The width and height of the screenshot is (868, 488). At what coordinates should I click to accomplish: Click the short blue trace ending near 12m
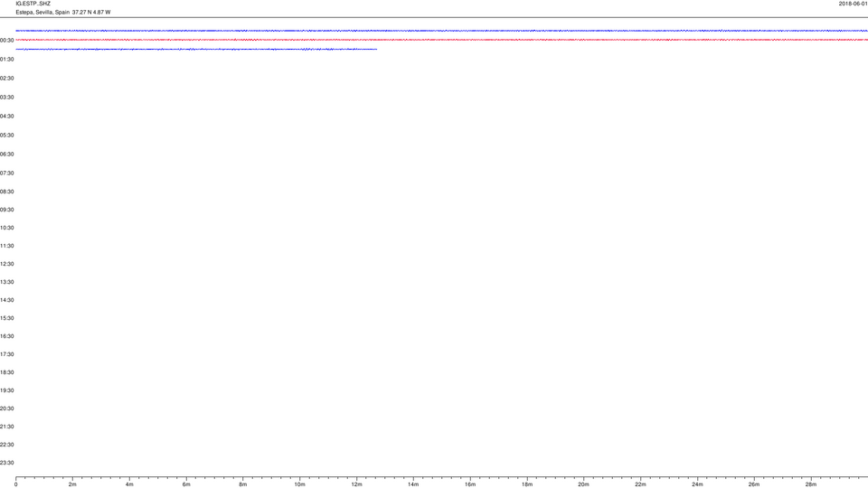196,49
